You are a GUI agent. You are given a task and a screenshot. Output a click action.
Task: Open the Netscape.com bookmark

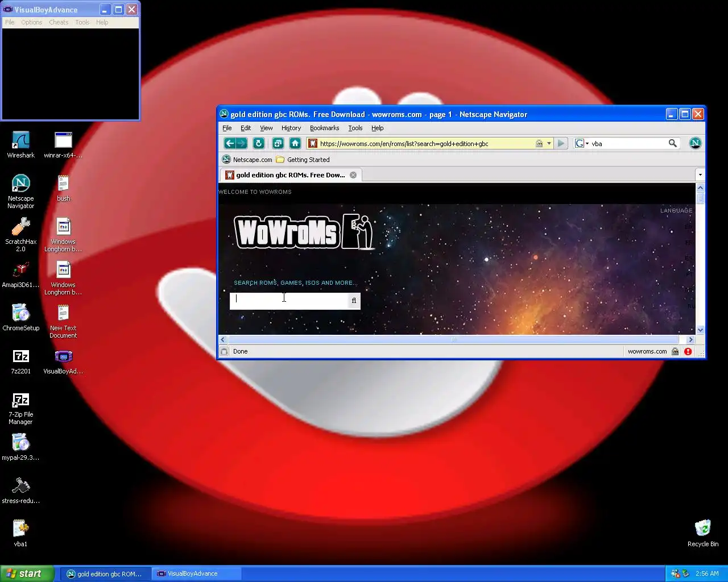[x=247, y=160]
